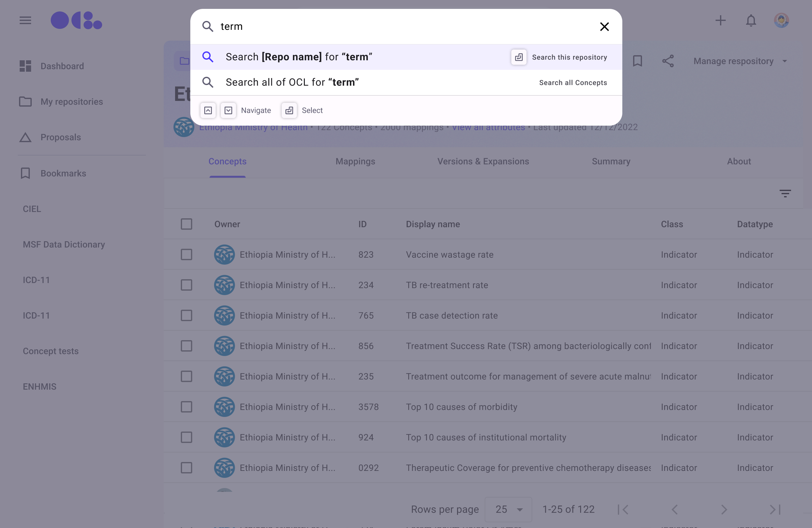Screen dimensions: 812x528
Task: Open Versions & Expansions tab
Action: pyautogui.click(x=483, y=162)
